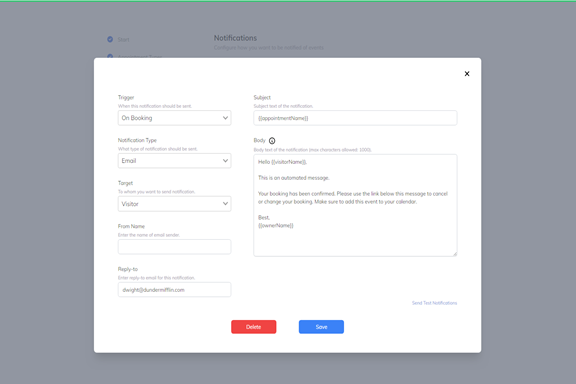Image resolution: width=576 pixels, height=384 pixels.
Task: Click the Trigger field label
Action: 126,97
